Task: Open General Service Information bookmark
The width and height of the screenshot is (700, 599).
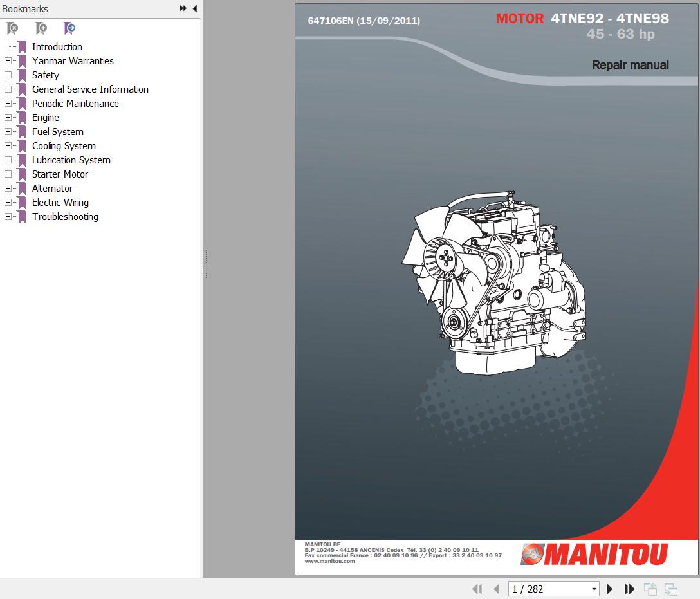Action: 90,89
